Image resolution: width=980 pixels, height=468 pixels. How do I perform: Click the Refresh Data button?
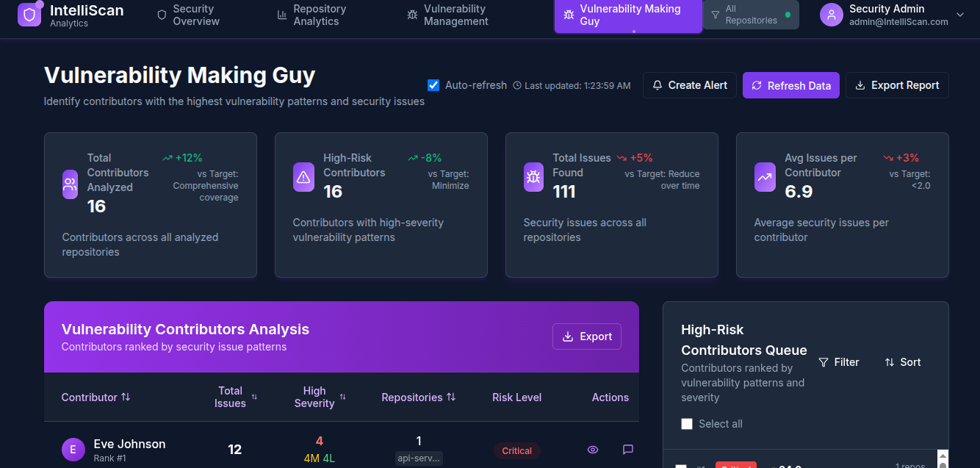click(x=790, y=85)
